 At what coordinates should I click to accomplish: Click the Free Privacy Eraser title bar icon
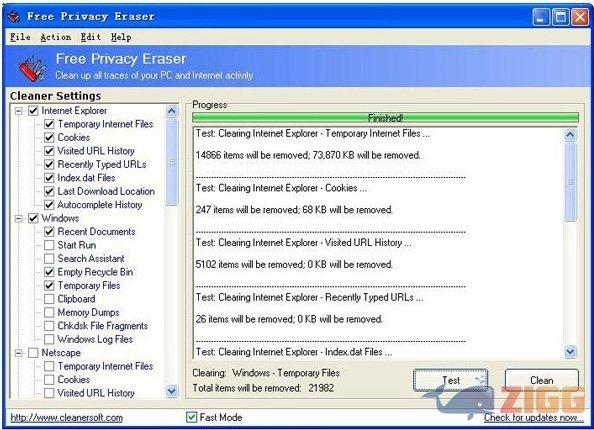pyautogui.click(x=14, y=17)
